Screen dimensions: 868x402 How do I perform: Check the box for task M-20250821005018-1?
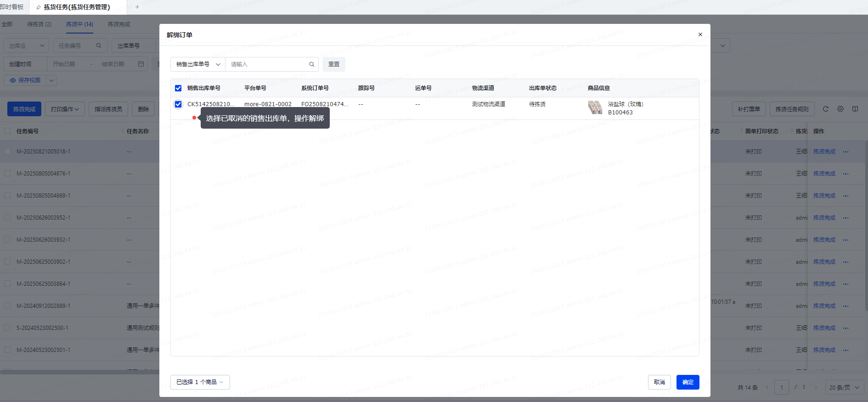(x=7, y=151)
